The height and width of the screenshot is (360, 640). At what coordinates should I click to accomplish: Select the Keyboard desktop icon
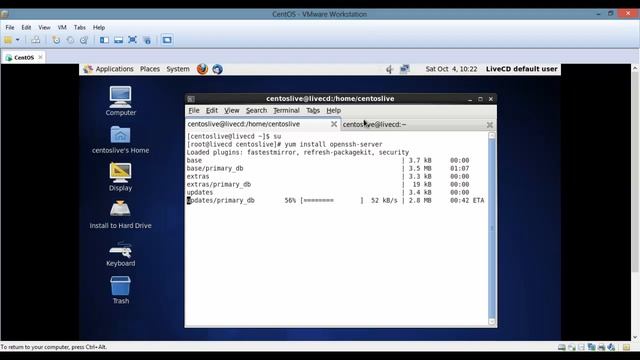(120, 253)
